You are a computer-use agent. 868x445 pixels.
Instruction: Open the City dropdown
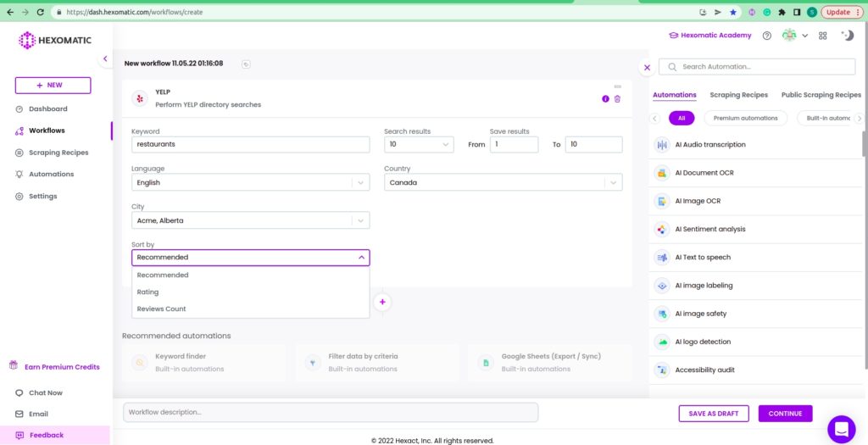(x=250, y=220)
